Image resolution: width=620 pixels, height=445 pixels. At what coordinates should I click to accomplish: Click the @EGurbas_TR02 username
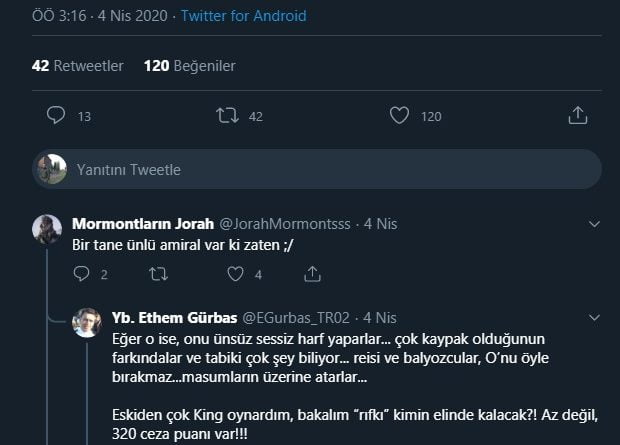coord(298,318)
